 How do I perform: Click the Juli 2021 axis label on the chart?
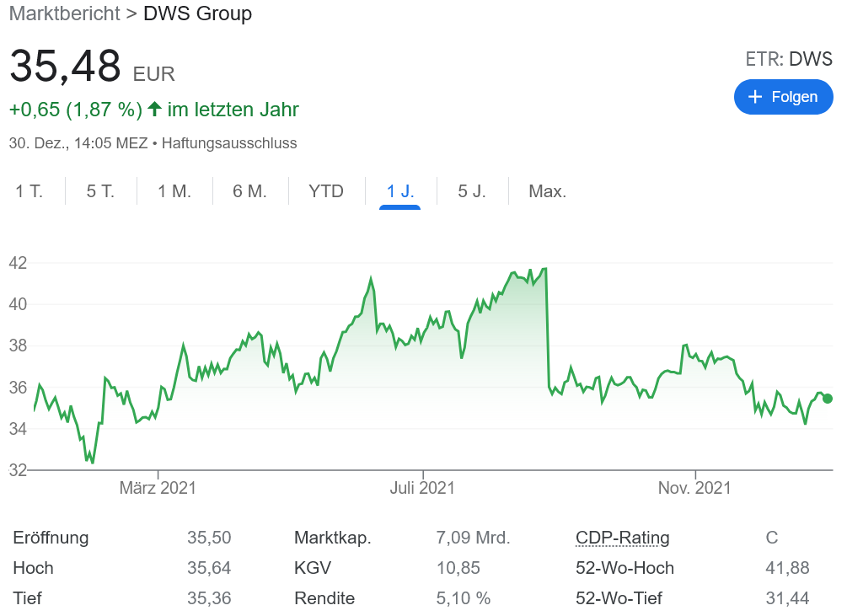[x=424, y=488]
